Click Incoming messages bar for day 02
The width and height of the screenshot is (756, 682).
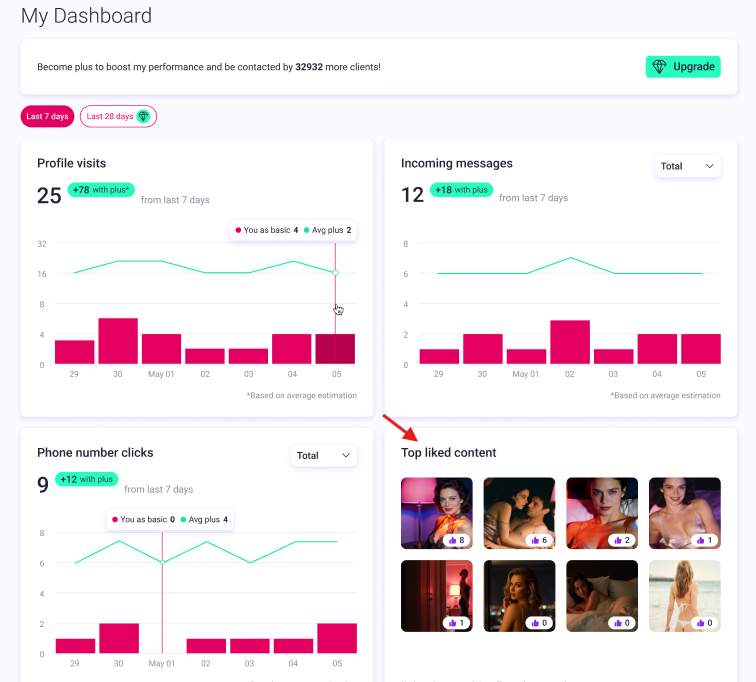(x=570, y=342)
